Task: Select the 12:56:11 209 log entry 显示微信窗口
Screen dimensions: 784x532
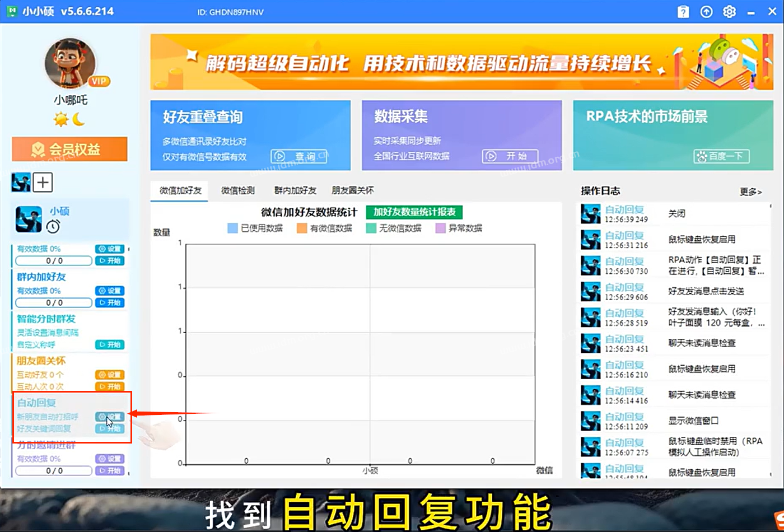Action: point(675,421)
